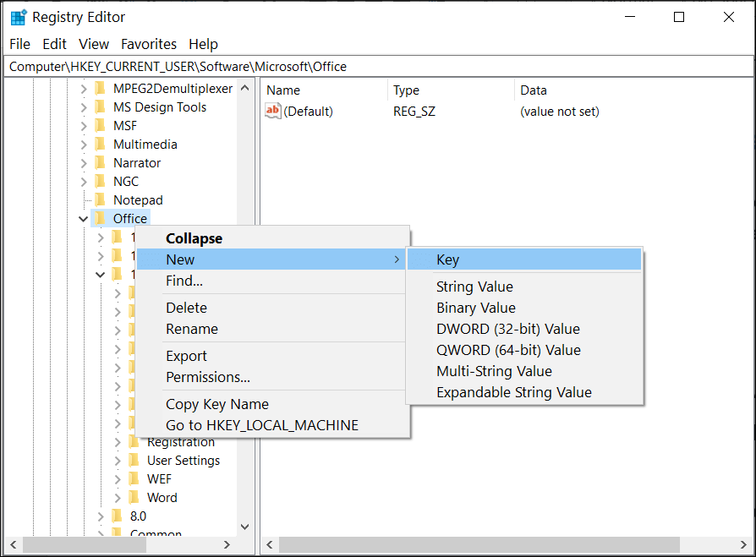Open Permissions... from the context menu
This screenshot has width=756, height=557.
pyautogui.click(x=272, y=377)
